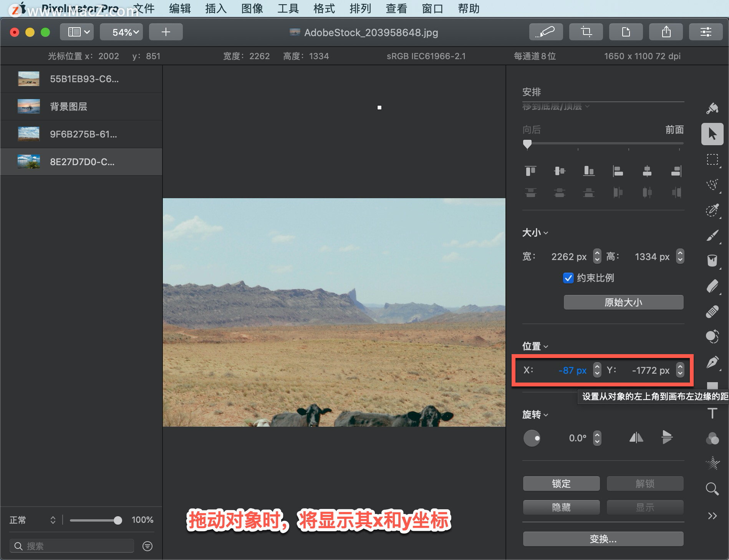Align left edges icon
Image resolution: width=729 pixels, height=560 pixels.
coord(618,171)
